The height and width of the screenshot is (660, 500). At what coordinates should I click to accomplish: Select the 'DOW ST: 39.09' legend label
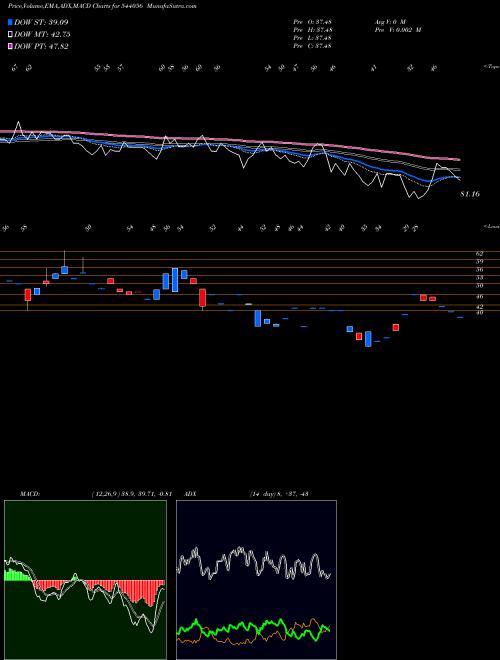[x=41, y=22]
